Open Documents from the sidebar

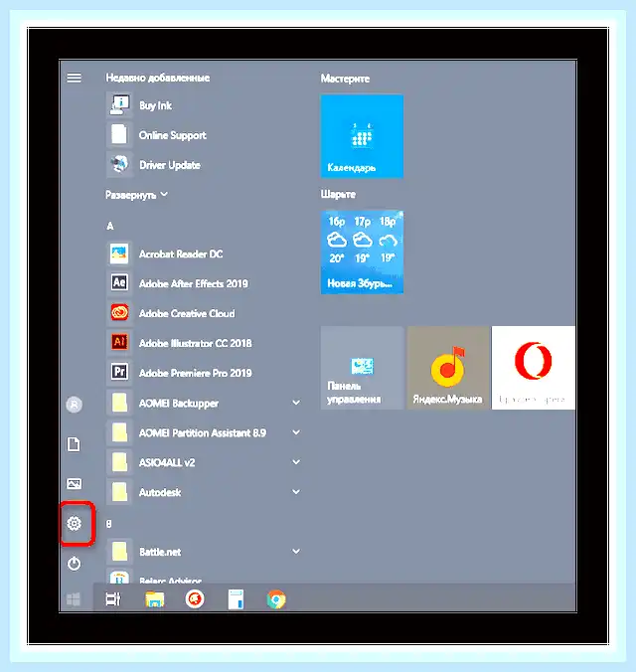(74, 444)
